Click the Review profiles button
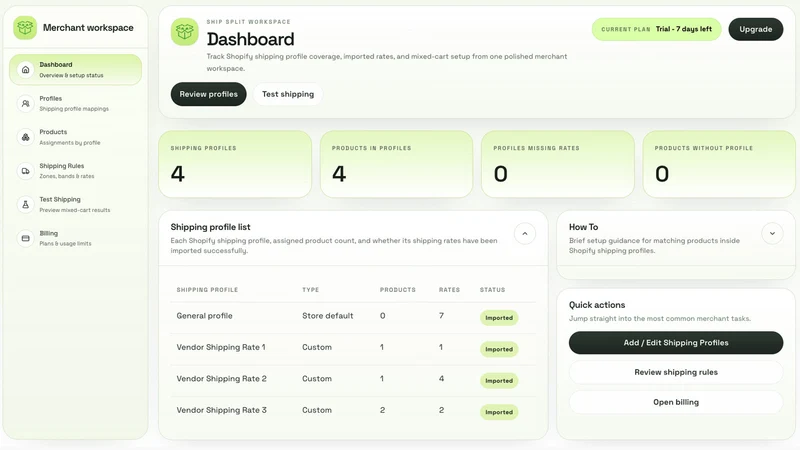The height and width of the screenshot is (450, 800). [208, 94]
